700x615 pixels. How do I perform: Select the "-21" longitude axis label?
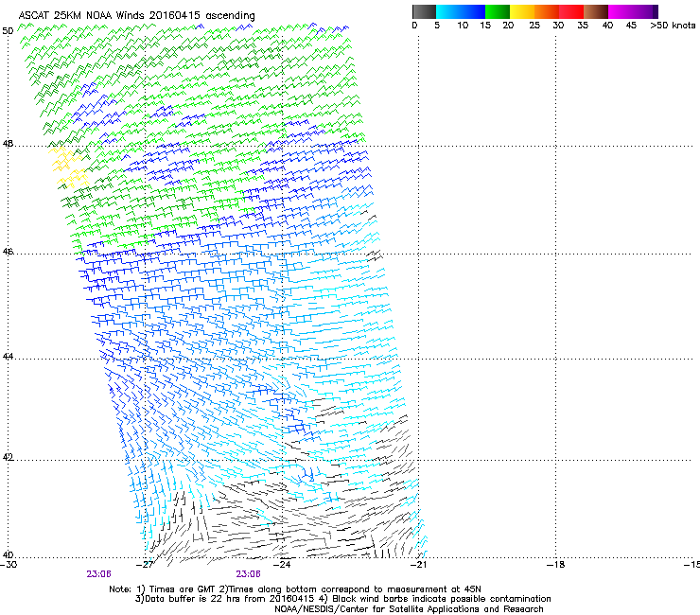tap(418, 565)
